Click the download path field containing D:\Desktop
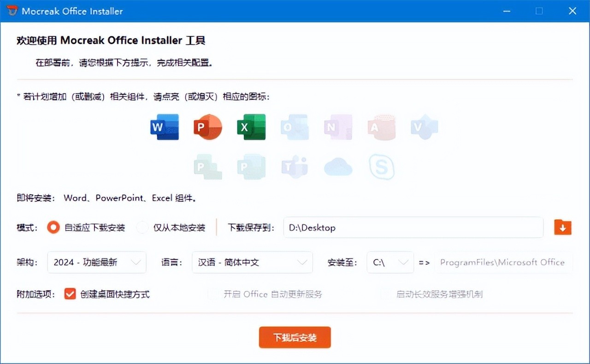The height and width of the screenshot is (364, 590). 413,227
